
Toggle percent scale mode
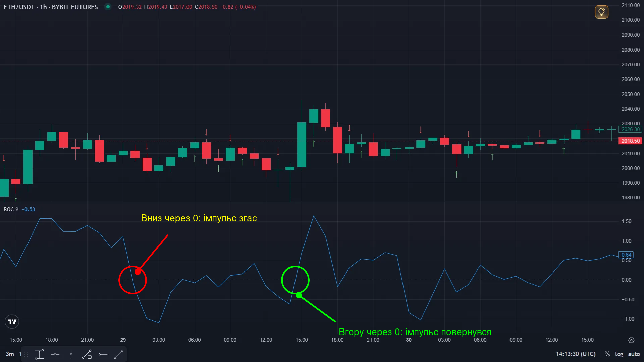pos(607,354)
